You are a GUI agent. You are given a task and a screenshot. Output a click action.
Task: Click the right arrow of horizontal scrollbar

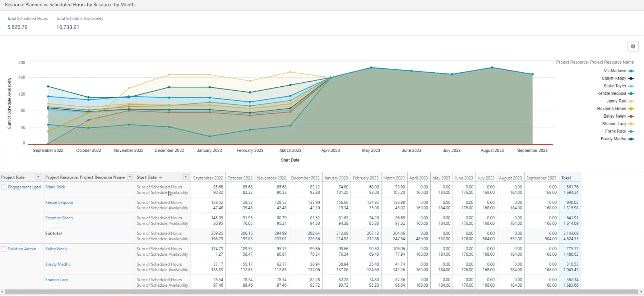point(641,292)
